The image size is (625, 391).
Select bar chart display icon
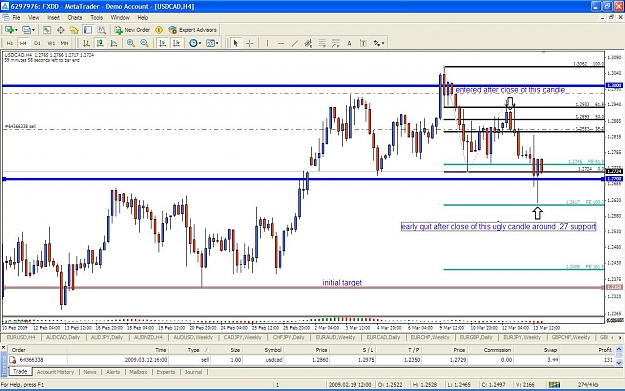(x=86, y=43)
